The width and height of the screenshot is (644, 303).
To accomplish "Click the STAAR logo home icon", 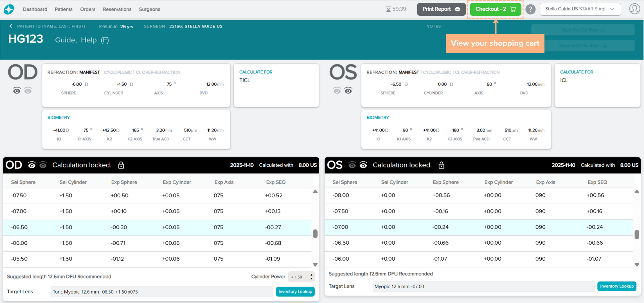I will [9, 9].
